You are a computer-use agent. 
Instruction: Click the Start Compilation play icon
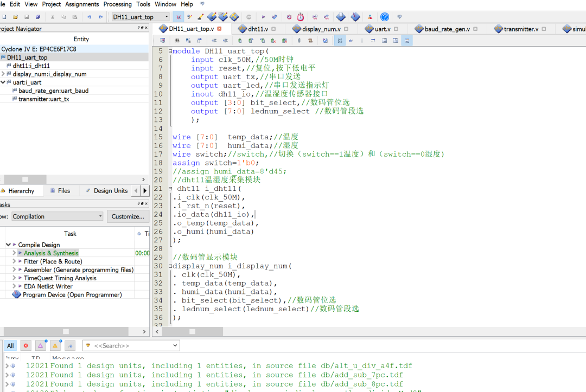click(264, 17)
